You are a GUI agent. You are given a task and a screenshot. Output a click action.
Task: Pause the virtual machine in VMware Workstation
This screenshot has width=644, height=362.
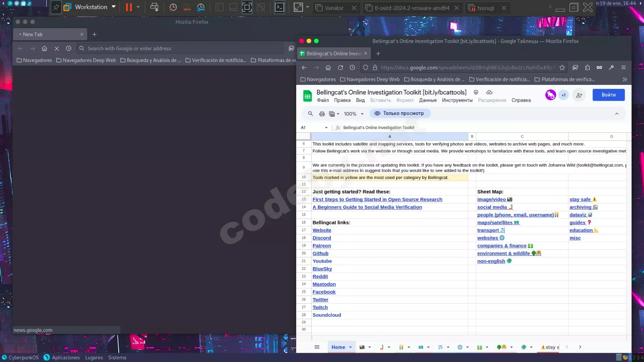tap(129, 7)
